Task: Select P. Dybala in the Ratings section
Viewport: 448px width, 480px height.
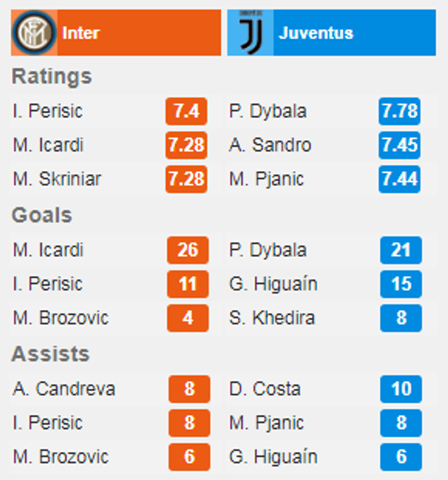Action: coord(268,111)
